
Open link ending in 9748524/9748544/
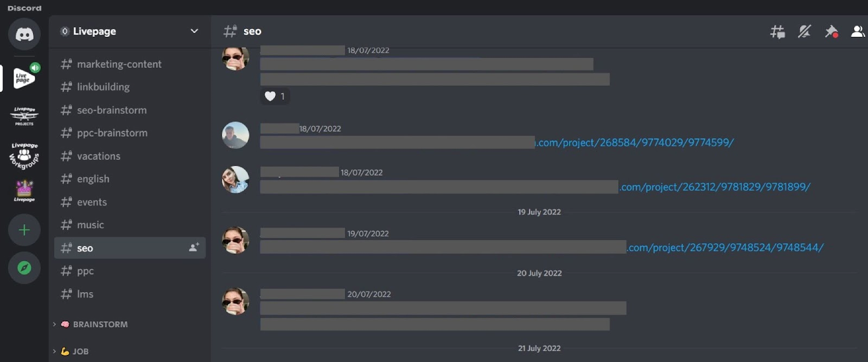point(725,248)
